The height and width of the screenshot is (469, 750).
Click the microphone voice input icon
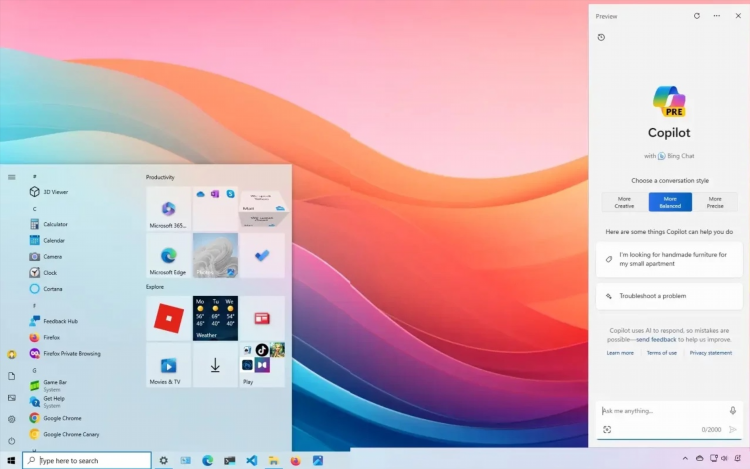pos(733,411)
